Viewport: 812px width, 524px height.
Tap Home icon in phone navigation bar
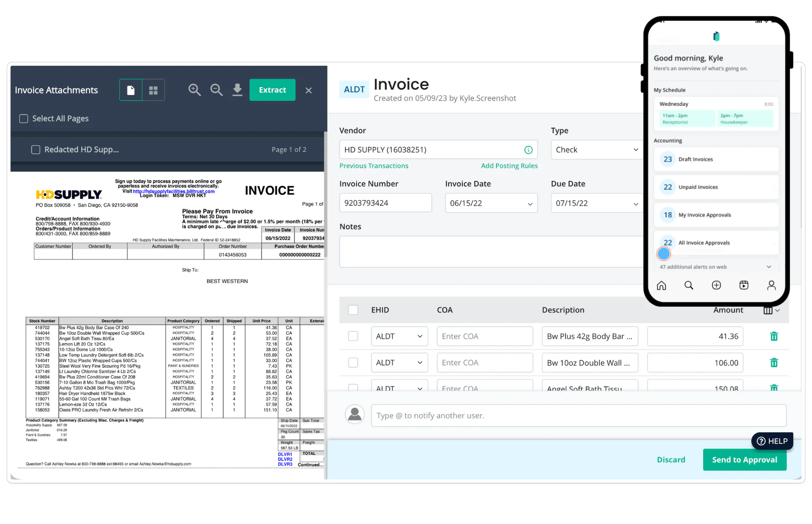661,285
